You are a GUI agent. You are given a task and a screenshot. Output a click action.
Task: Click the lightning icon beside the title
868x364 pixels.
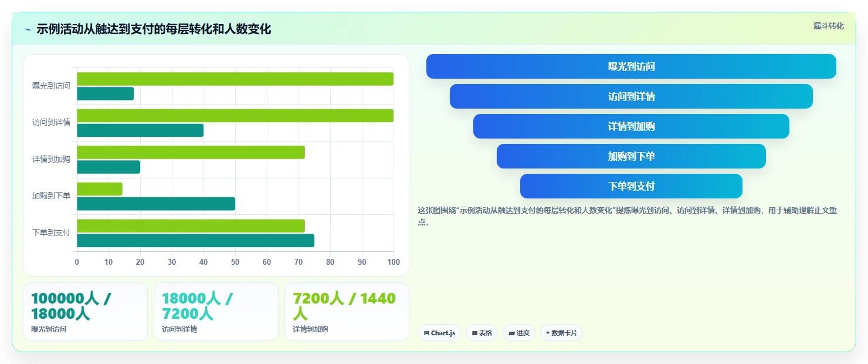point(28,29)
